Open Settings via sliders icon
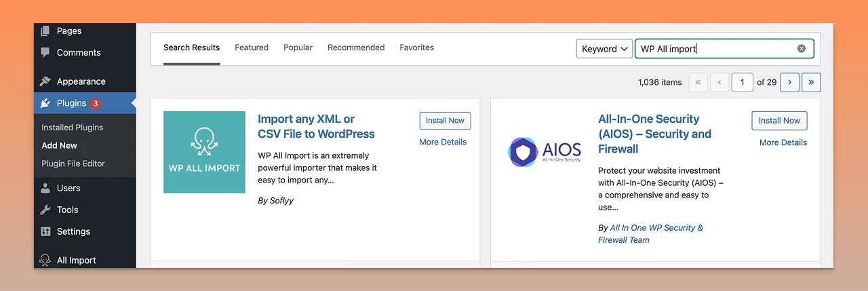 pos(45,231)
